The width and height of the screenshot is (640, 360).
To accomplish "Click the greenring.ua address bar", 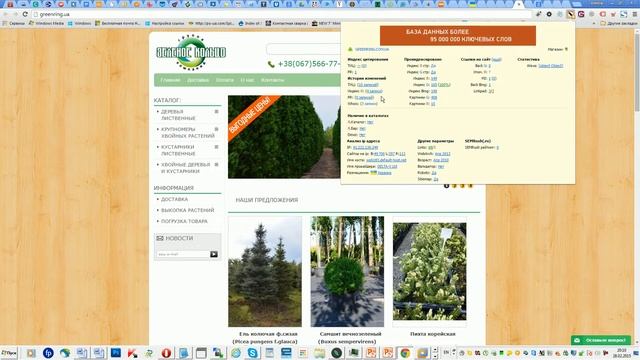I will point(282,14).
